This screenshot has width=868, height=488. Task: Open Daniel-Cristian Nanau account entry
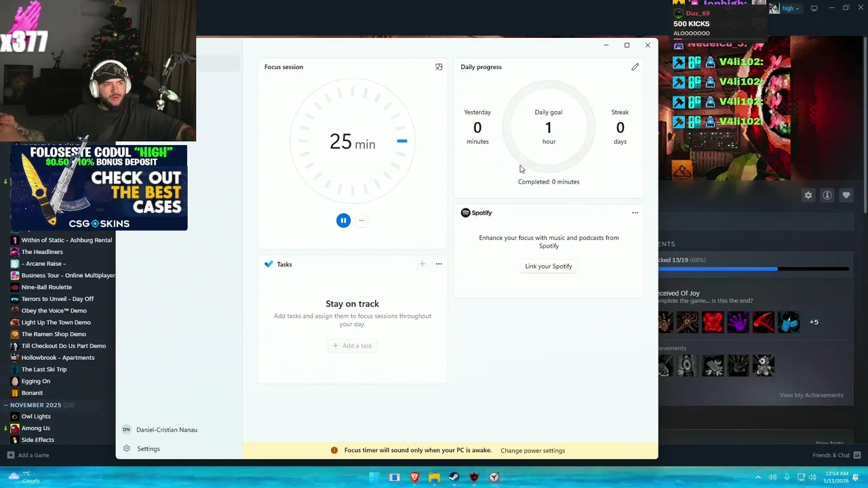[x=160, y=430]
